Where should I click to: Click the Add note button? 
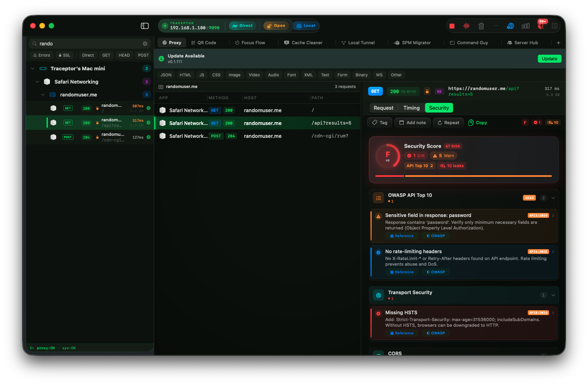[x=413, y=123]
